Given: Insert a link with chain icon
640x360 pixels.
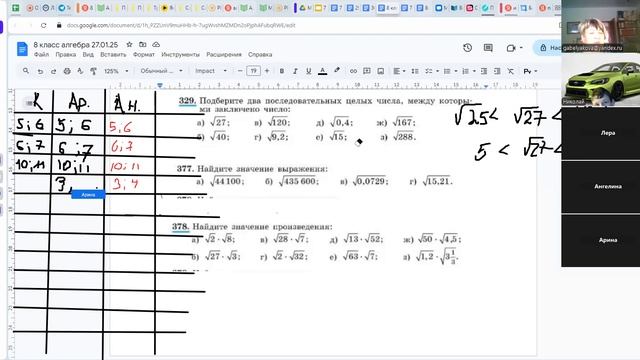Looking at the screenshot, I should coord(353,71).
